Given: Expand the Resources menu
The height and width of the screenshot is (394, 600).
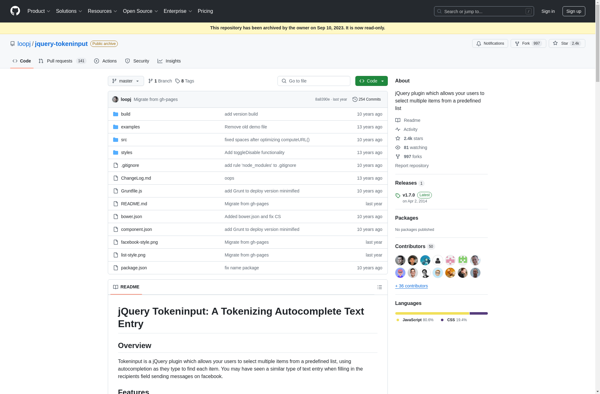Looking at the screenshot, I should click(102, 11).
